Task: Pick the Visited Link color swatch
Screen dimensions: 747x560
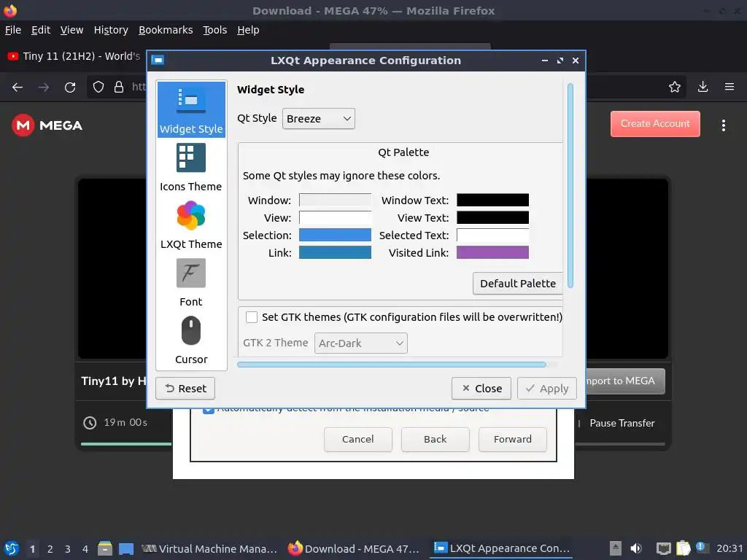Action: (x=492, y=253)
